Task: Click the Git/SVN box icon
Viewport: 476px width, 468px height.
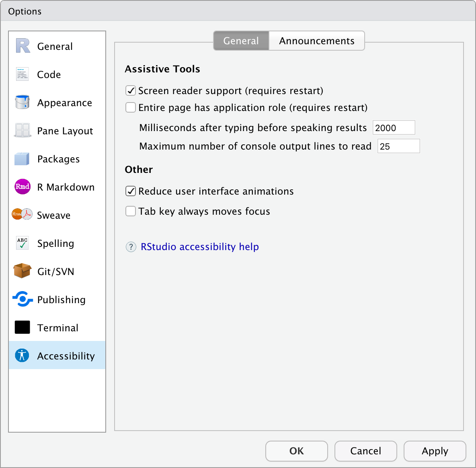Action: [22, 271]
